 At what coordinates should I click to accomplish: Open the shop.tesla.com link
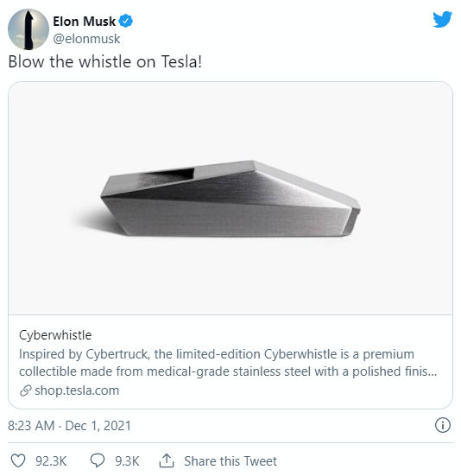pyautogui.click(x=77, y=390)
